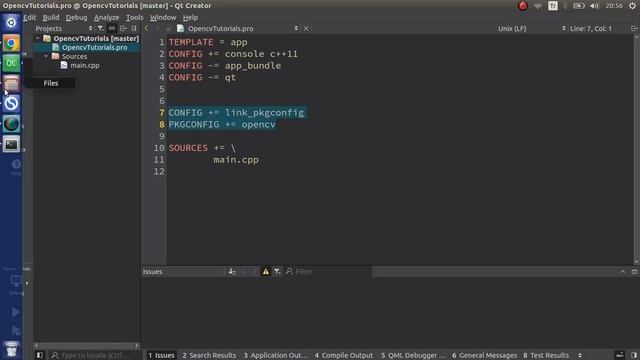Open the Tools menu
The height and width of the screenshot is (360, 640).
coord(134,18)
